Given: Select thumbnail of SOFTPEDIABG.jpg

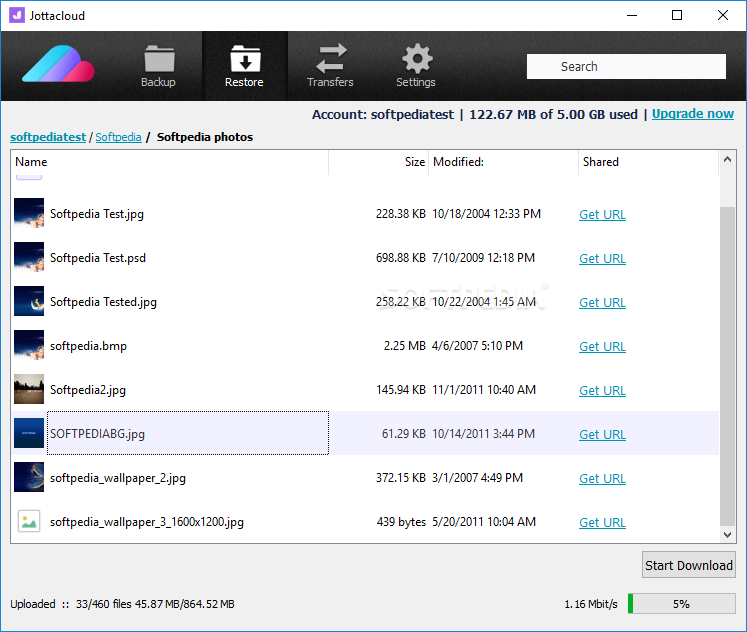Looking at the screenshot, I should coord(29,433).
